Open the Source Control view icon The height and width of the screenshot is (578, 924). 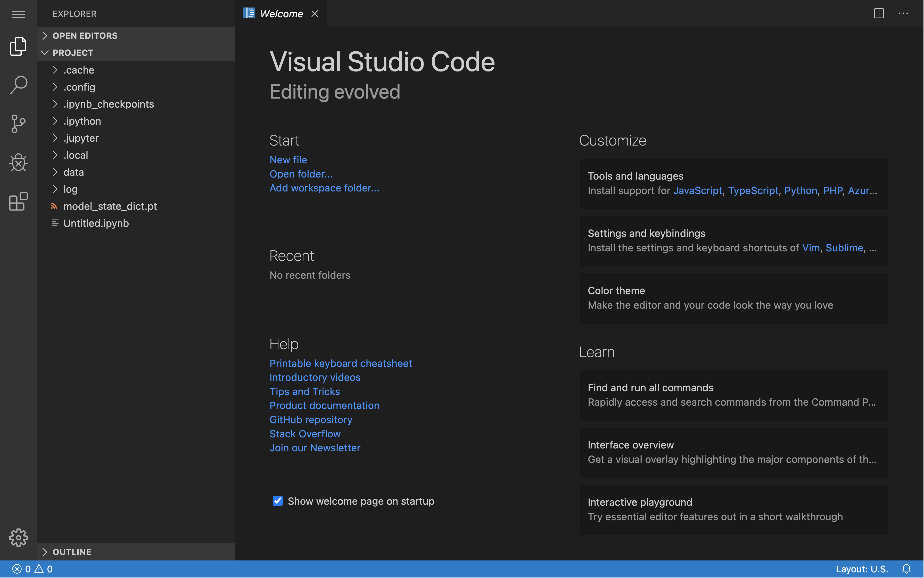pyautogui.click(x=18, y=124)
